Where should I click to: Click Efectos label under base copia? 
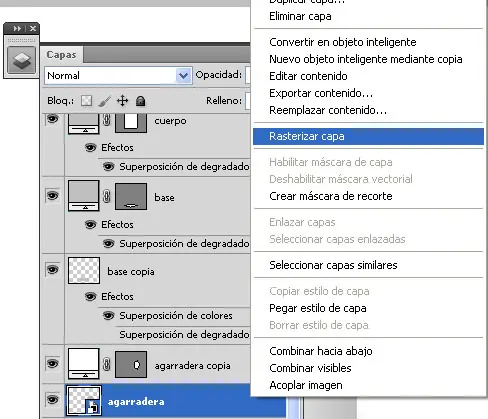click(x=117, y=296)
